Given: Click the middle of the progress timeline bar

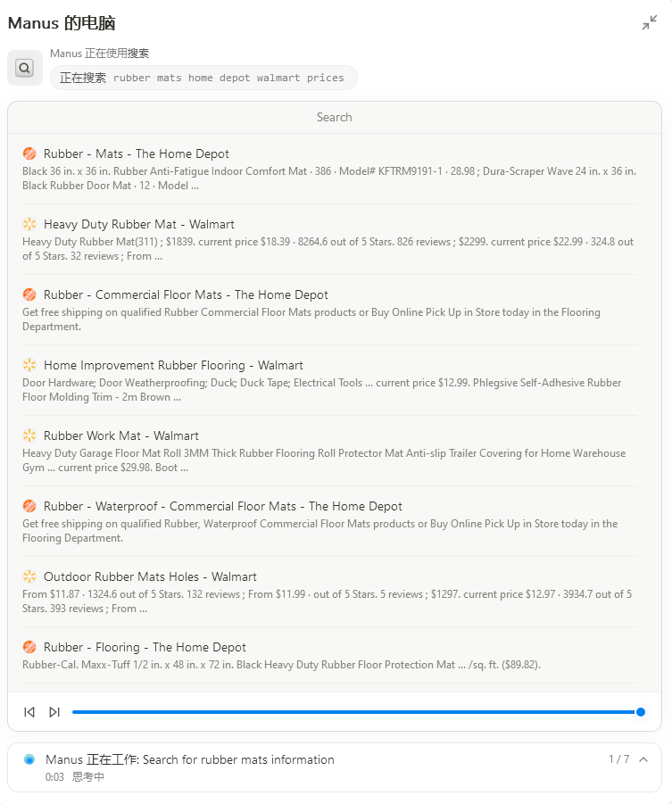Looking at the screenshot, I should pyautogui.click(x=356, y=712).
